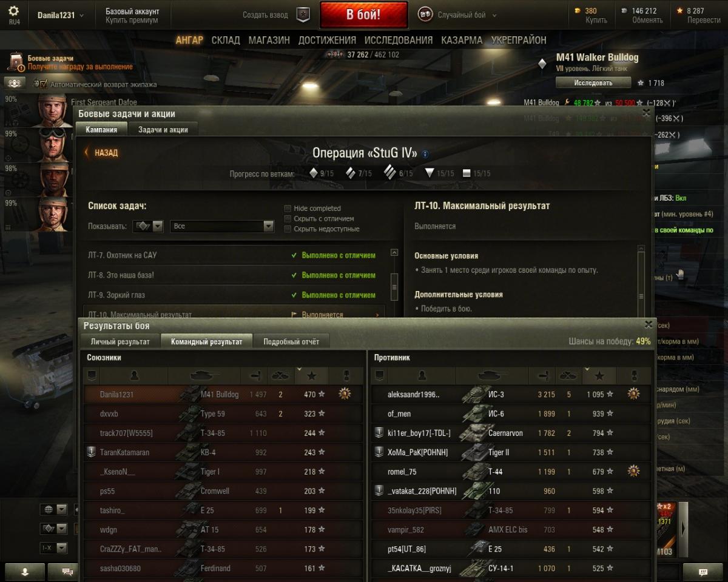The width and height of the screenshot is (728, 582).
Task: Click the platoon star shield icon
Action: coord(303,15)
